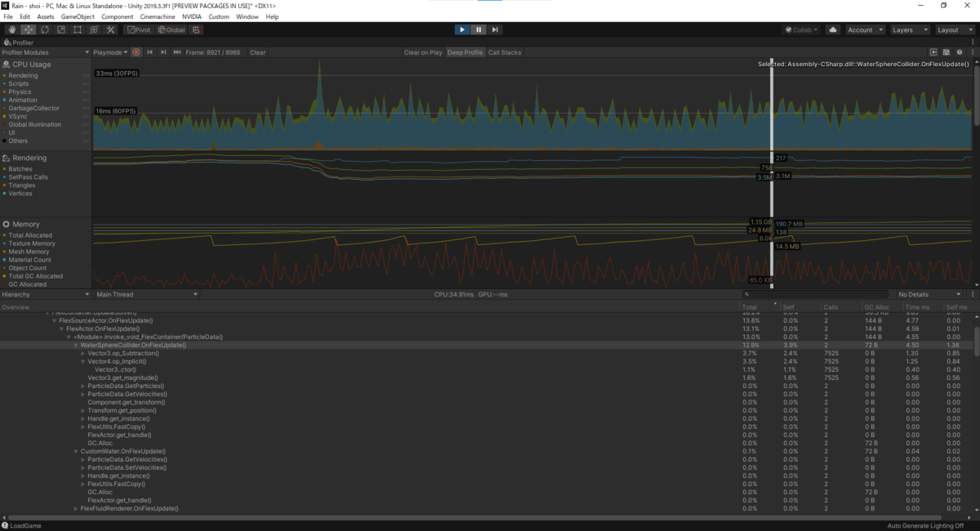
Task: Click the Step frame button
Action: coord(495,29)
